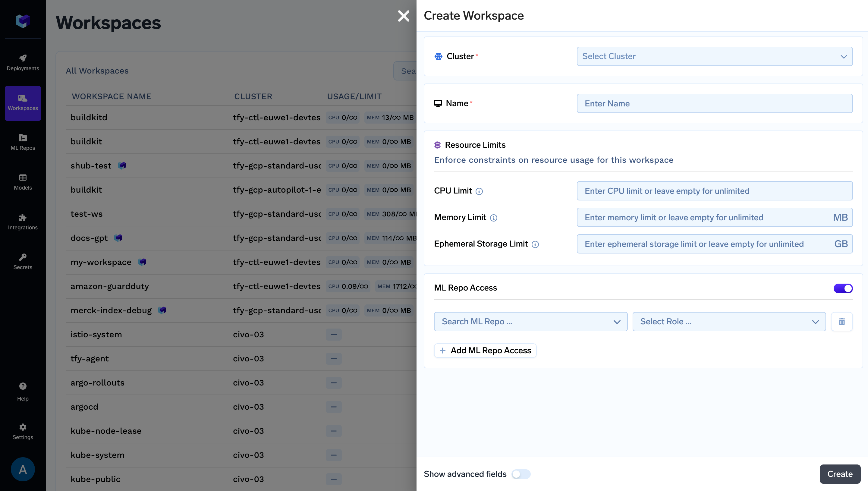Close the Create Workspace panel

(x=403, y=16)
